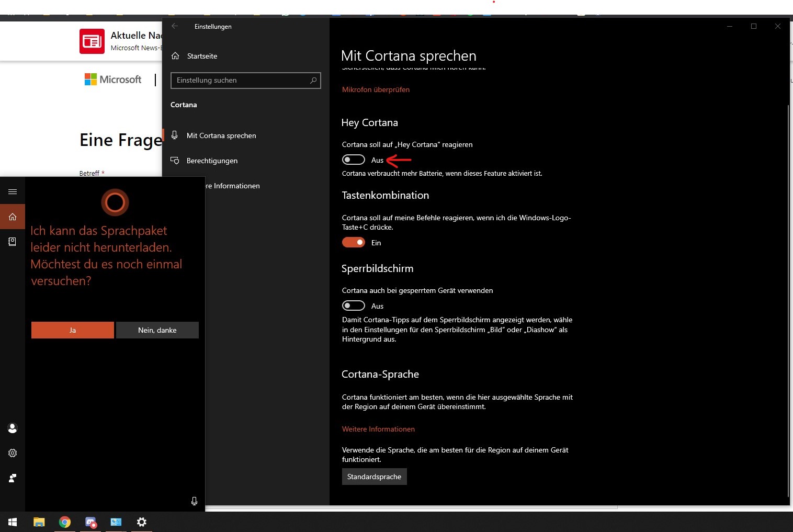The image size is (793, 532).
Task: Click the Settings window vertical scrollbar
Action: [x=788, y=301]
